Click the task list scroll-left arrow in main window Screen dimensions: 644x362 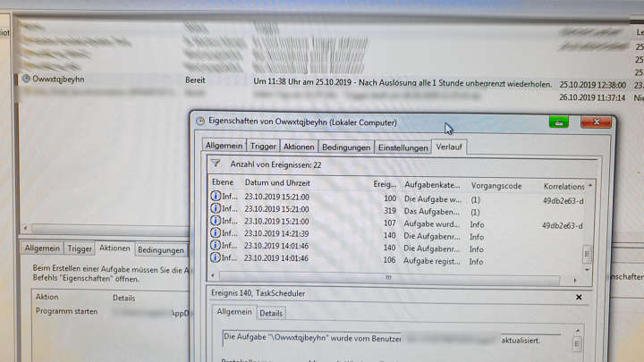(25, 227)
